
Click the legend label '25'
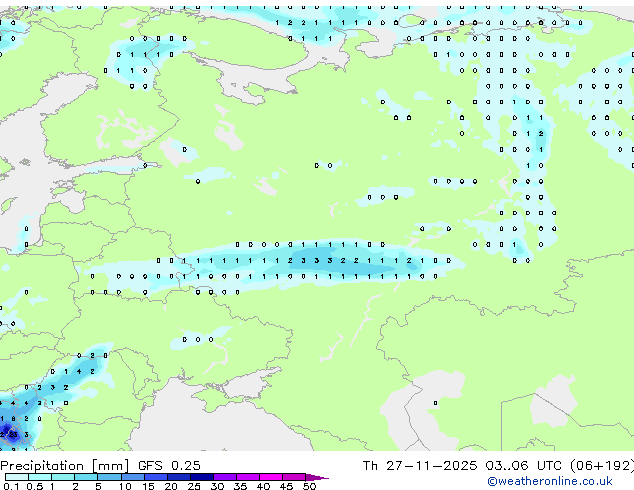click(x=194, y=486)
